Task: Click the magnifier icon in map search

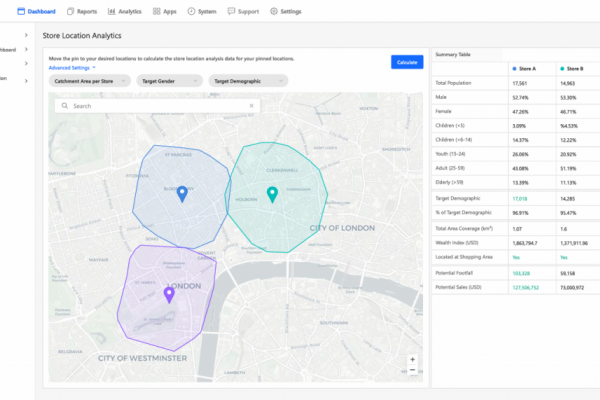Action: point(64,105)
